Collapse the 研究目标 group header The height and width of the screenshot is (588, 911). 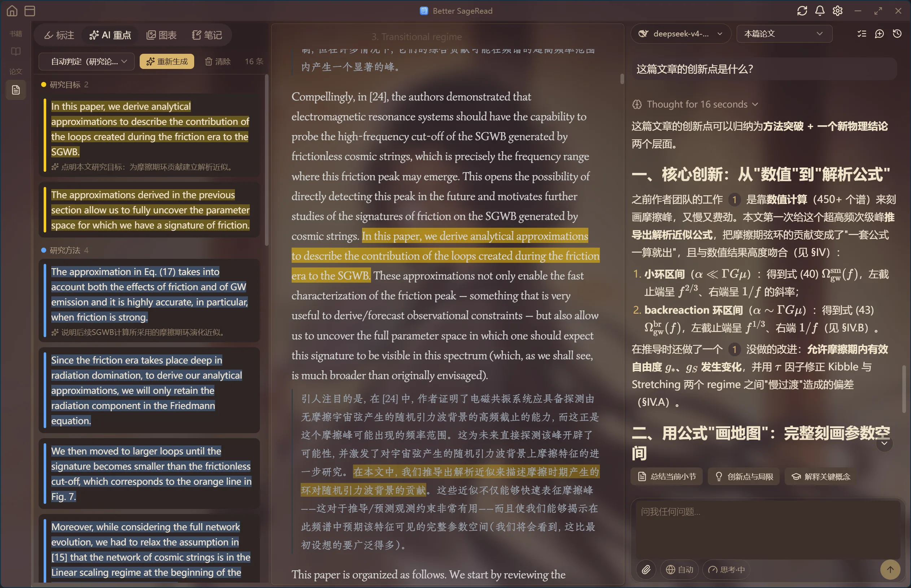(x=65, y=85)
